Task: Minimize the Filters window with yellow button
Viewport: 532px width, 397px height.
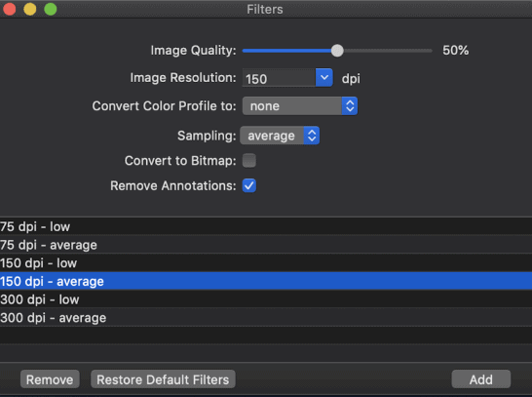Action: pos(30,9)
